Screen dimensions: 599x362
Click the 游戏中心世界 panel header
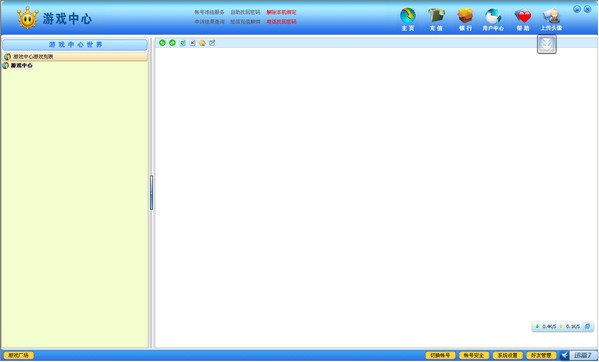[75, 45]
